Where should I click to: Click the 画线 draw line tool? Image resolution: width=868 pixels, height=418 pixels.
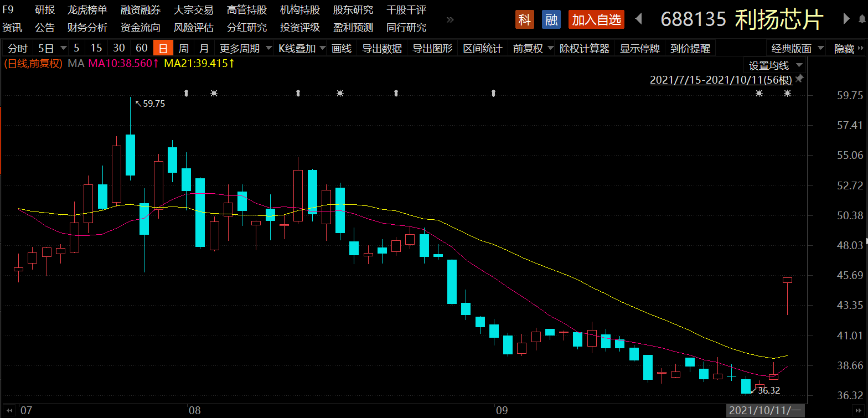pos(342,48)
